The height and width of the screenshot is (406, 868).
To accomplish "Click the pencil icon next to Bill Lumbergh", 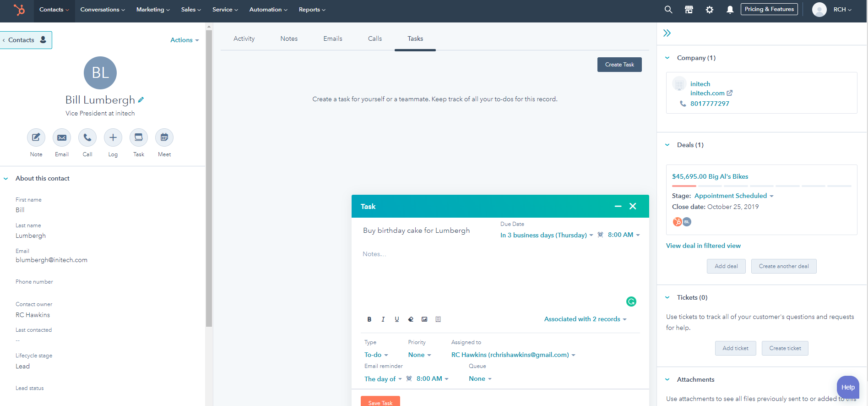I will click(x=141, y=99).
